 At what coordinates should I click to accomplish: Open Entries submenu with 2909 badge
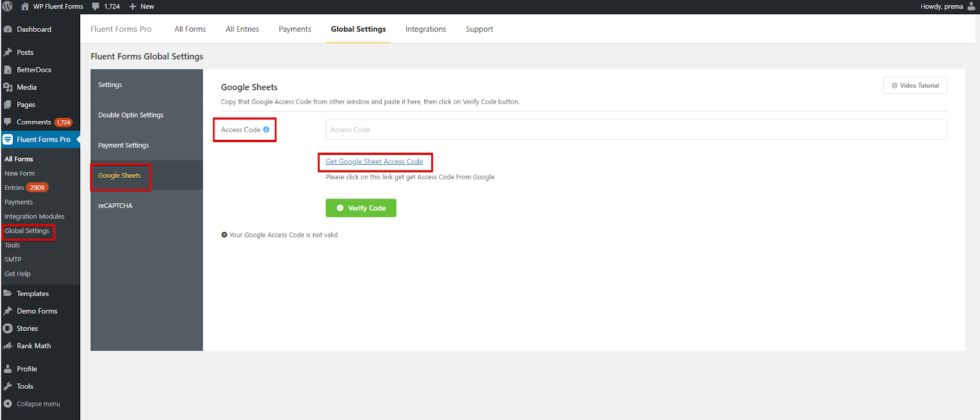click(26, 188)
